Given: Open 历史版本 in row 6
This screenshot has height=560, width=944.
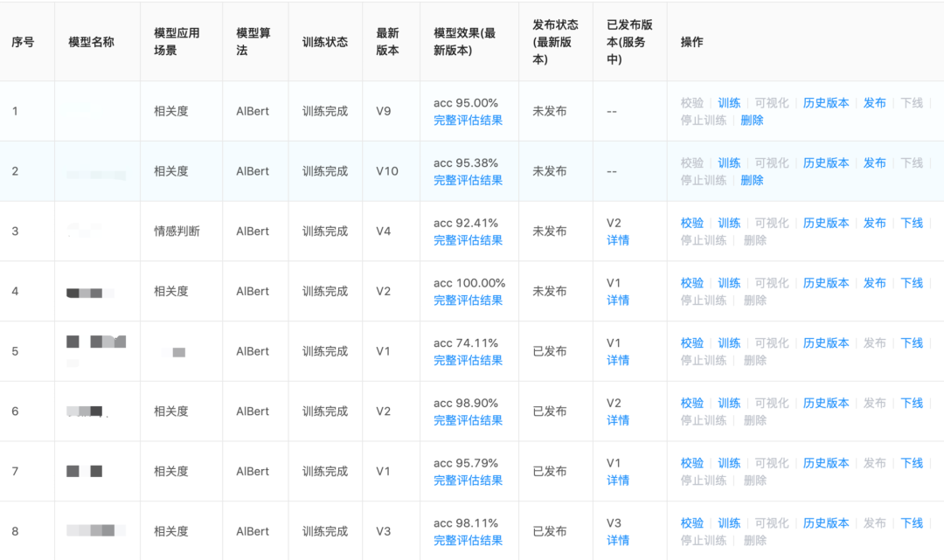Looking at the screenshot, I should tap(826, 404).
